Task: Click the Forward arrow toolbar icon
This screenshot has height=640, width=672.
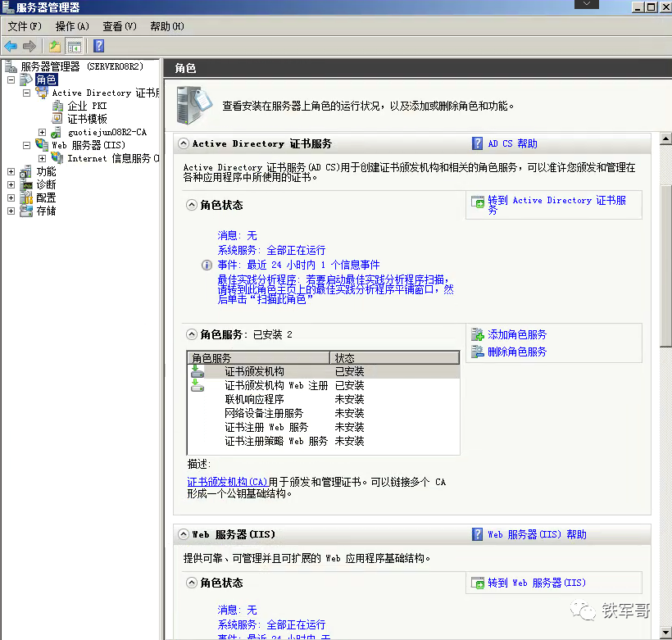Action: (30, 46)
